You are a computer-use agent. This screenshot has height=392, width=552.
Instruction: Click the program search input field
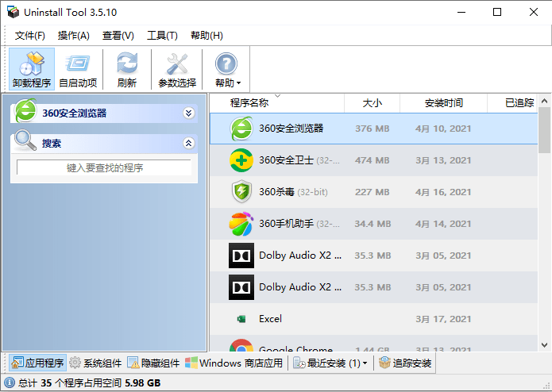(104, 167)
